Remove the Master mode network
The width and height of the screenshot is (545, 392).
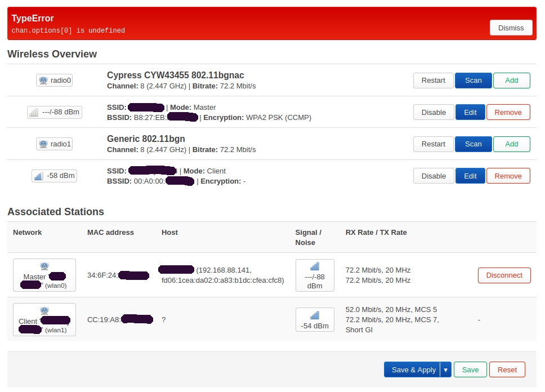click(x=508, y=112)
